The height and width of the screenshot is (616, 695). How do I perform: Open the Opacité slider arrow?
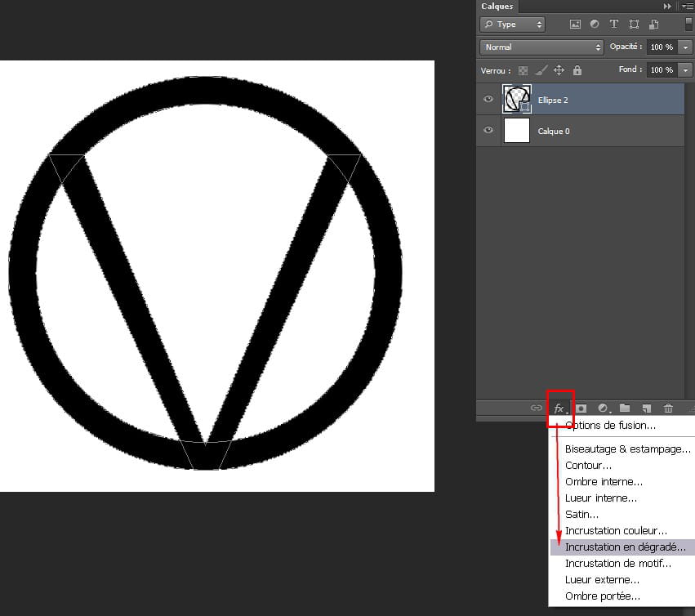tap(686, 47)
